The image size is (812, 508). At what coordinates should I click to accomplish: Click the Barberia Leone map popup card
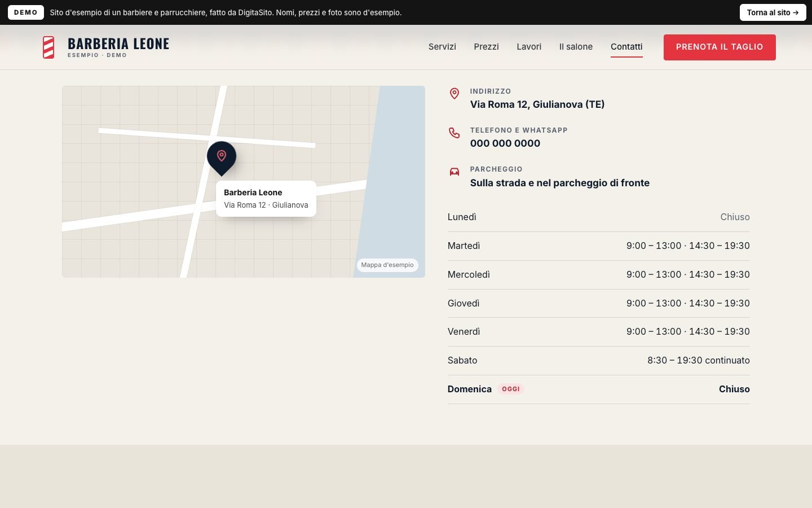pos(266,199)
